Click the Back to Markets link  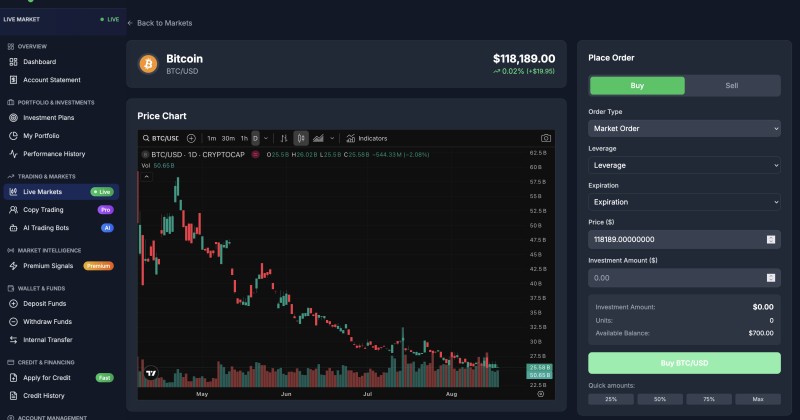160,23
